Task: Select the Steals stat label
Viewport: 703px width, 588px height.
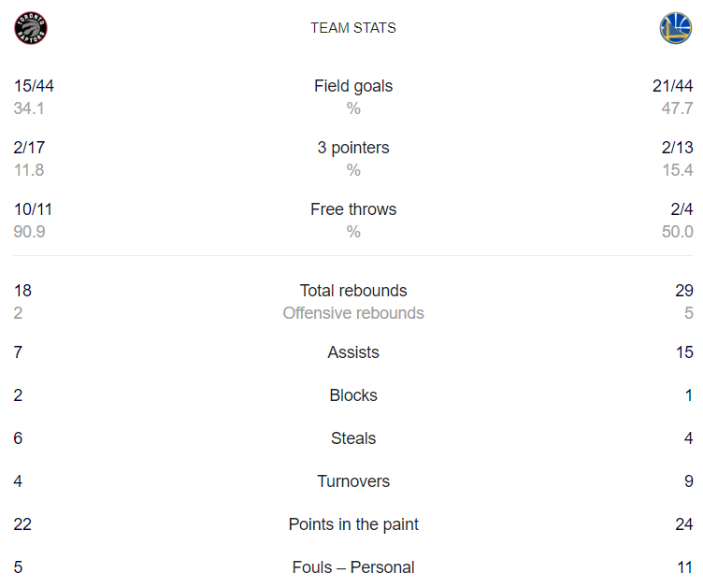Action: click(353, 438)
